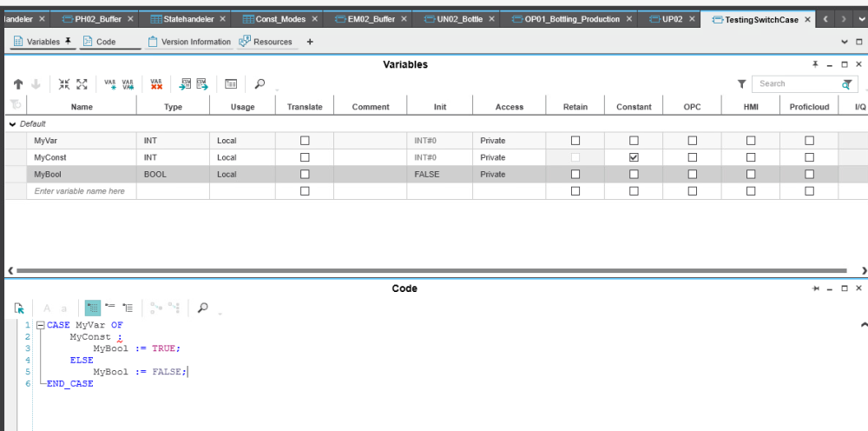The width and height of the screenshot is (868, 431).
Task: Sort by the Name column header
Action: click(82, 107)
